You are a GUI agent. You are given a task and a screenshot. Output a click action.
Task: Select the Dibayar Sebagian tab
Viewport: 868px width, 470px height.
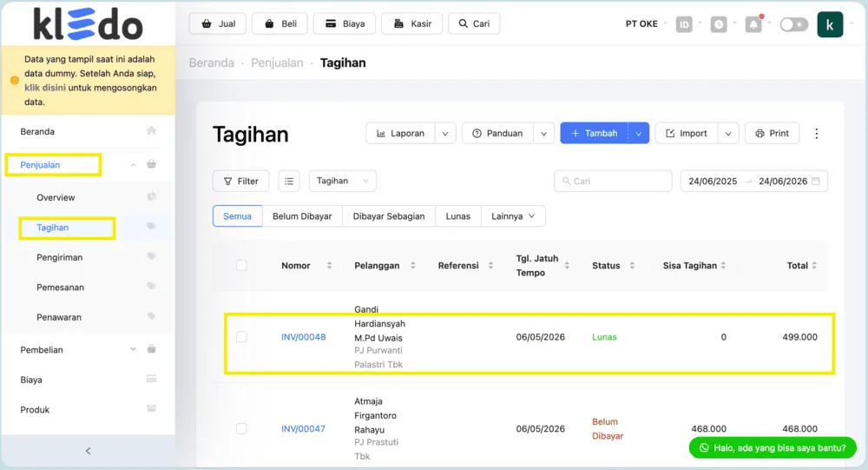coord(389,216)
